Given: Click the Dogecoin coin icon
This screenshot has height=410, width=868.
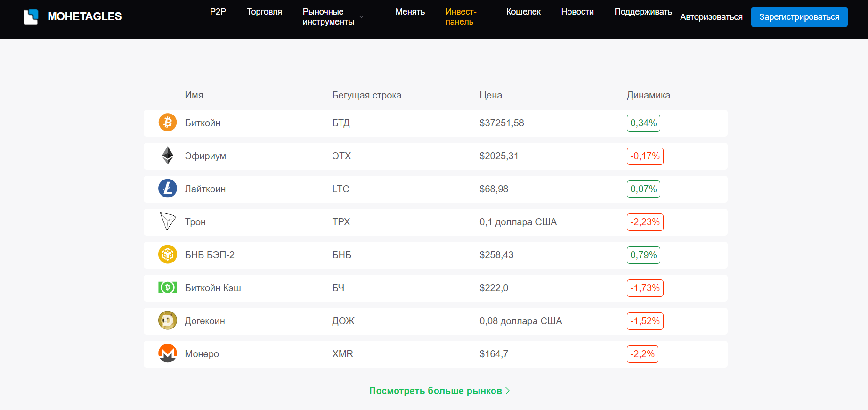Looking at the screenshot, I should (x=168, y=320).
